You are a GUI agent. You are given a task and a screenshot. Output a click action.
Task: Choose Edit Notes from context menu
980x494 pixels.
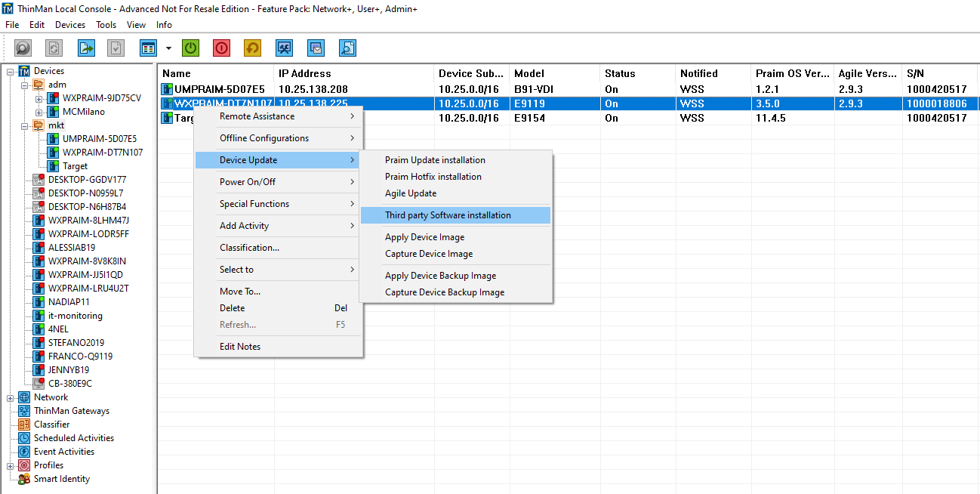coord(279,347)
